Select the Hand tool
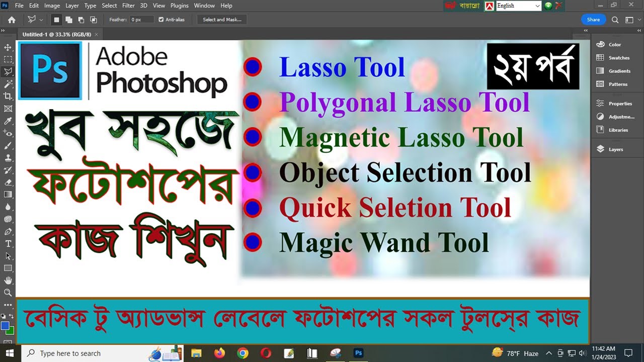 8,280
